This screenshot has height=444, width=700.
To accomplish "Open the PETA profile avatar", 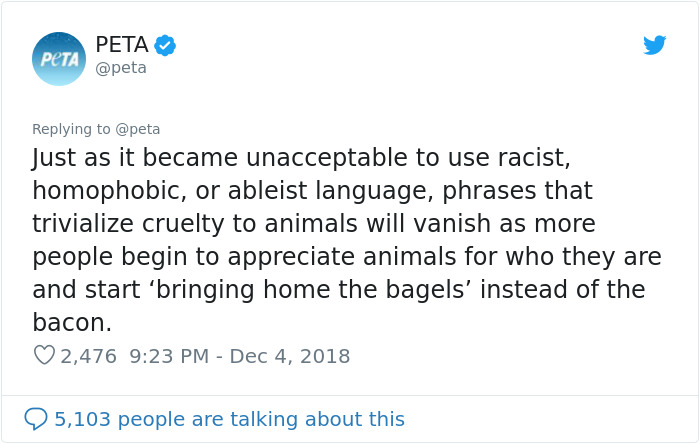I will pyautogui.click(x=59, y=58).
